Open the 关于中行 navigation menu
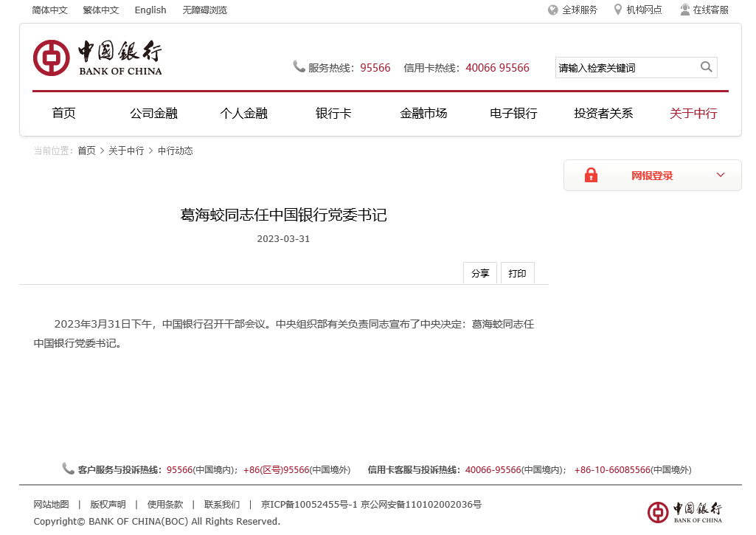This screenshot has height=535, width=756. tap(693, 114)
